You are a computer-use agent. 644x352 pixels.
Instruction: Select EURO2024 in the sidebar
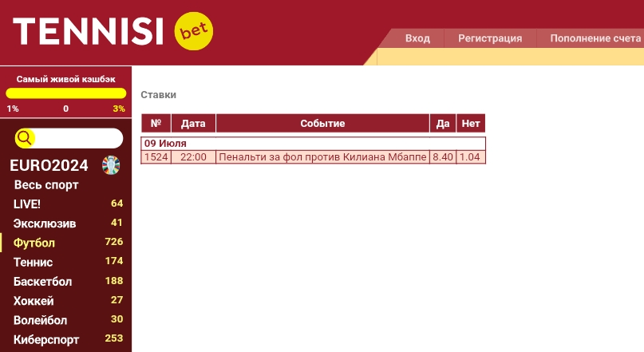(49, 165)
